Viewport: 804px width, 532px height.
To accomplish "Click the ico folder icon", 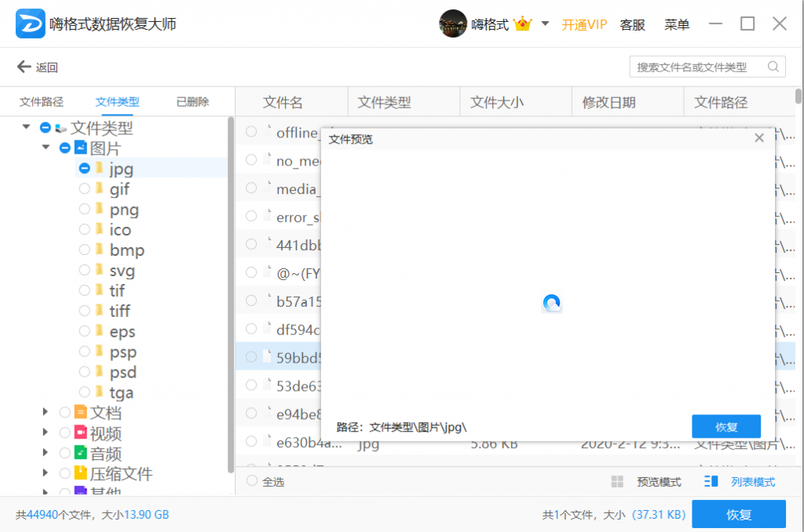I will click(x=100, y=229).
